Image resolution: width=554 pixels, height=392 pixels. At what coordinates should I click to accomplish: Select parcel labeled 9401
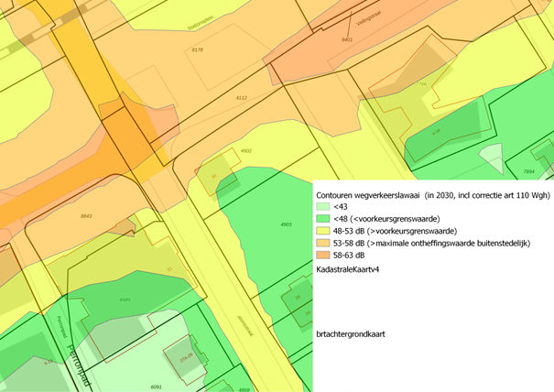pos(347,39)
